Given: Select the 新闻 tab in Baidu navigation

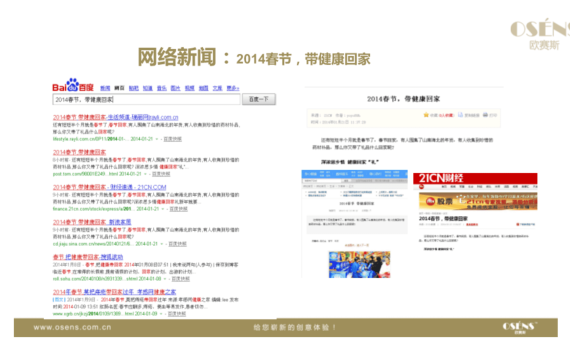Looking at the screenshot, I should click(x=105, y=88).
